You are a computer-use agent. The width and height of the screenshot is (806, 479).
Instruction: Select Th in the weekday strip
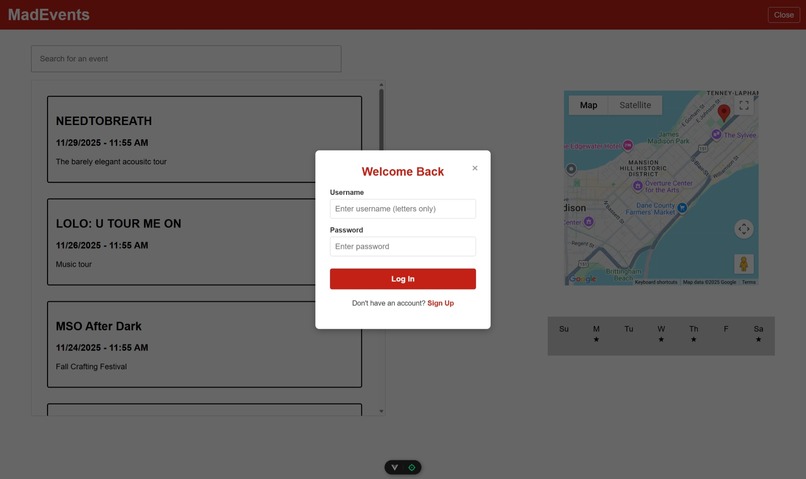pyautogui.click(x=693, y=329)
